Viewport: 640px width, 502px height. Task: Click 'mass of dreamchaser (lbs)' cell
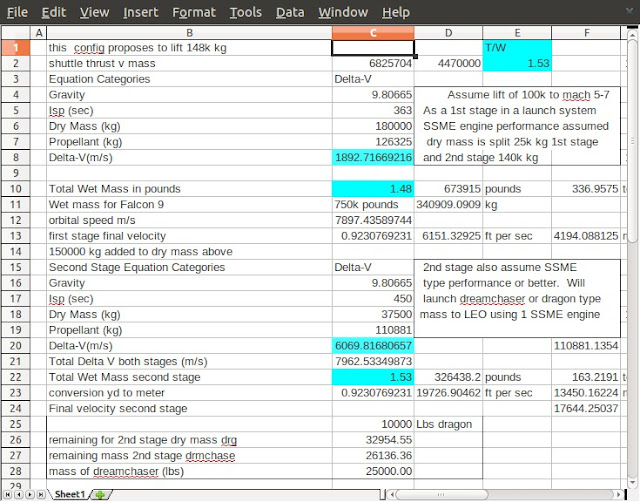point(189,471)
